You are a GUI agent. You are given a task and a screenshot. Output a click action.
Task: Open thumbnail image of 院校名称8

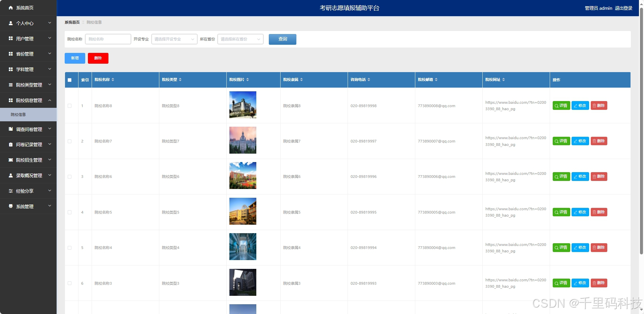click(243, 105)
